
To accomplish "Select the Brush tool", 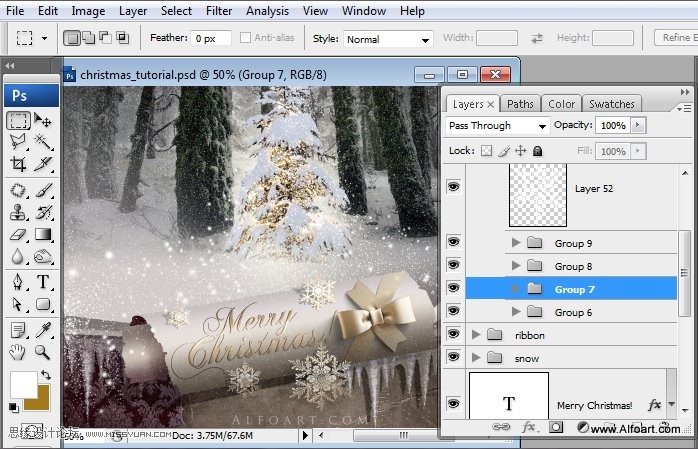I will pos(44,189).
